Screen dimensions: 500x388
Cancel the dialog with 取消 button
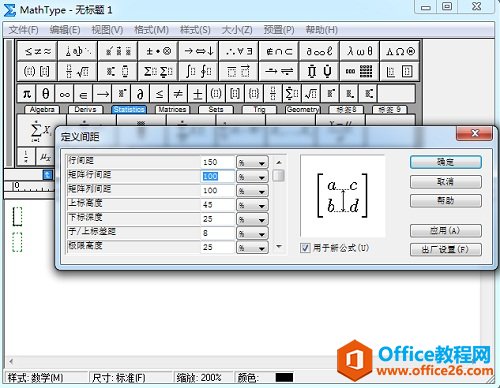click(x=446, y=182)
